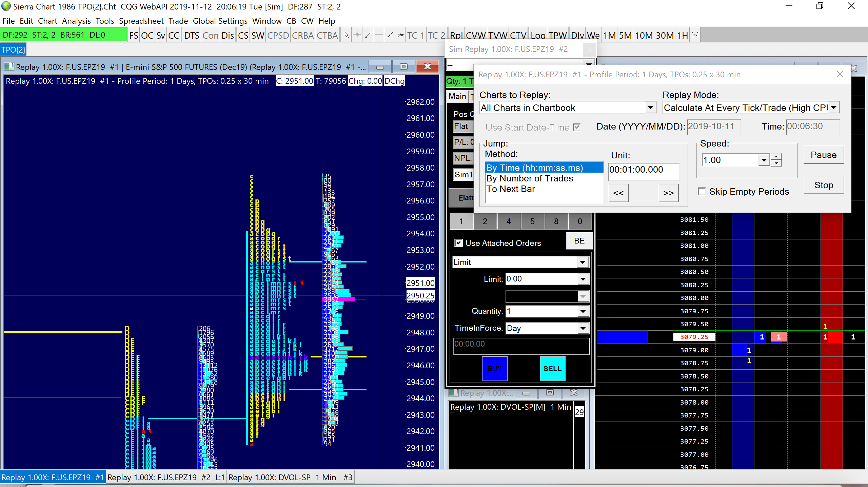Viewport: 868px width, 487px height.
Task: Click the bar spacing toolbar icon
Action: click(695, 35)
